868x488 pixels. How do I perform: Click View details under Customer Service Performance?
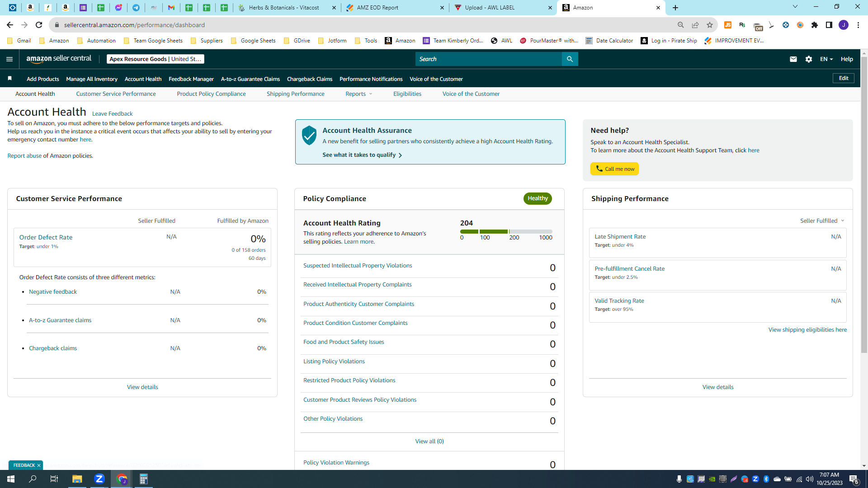[142, 387]
